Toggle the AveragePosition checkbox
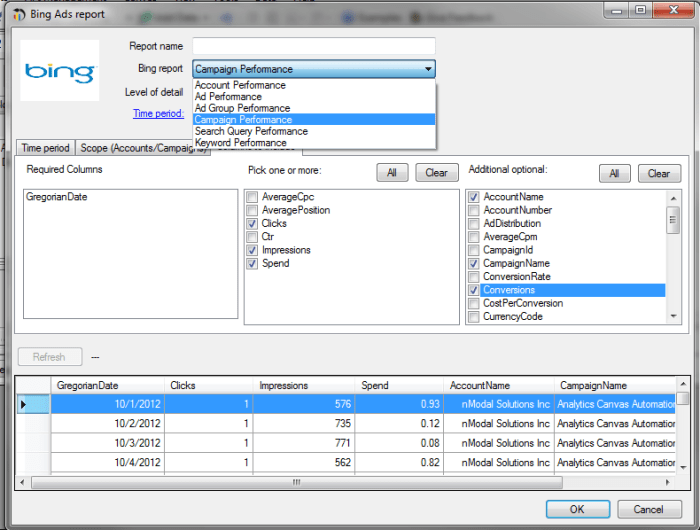700x530 pixels. point(252,210)
